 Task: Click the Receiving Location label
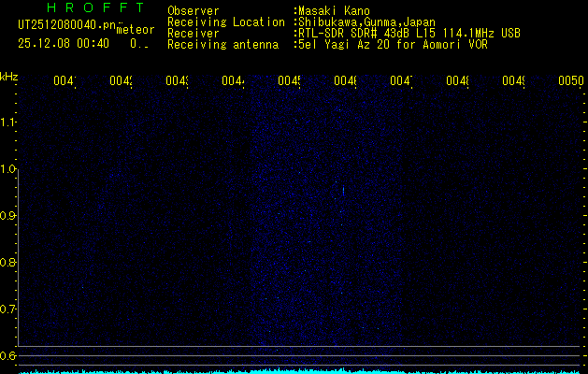tap(226, 22)
